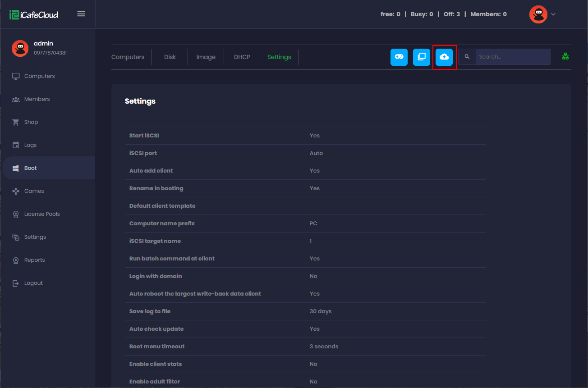
Task: Open the hamburger menu beside the logo
Action: pos(81,14)
